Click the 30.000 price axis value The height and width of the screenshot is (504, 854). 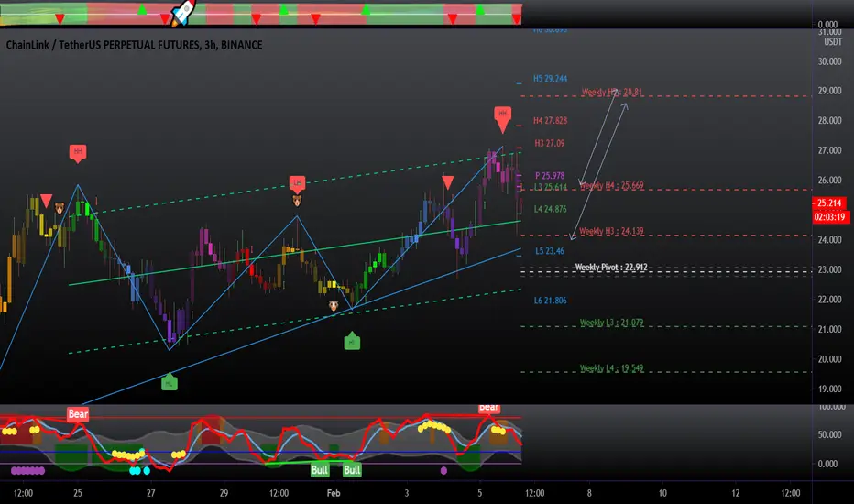coord(829,61)
